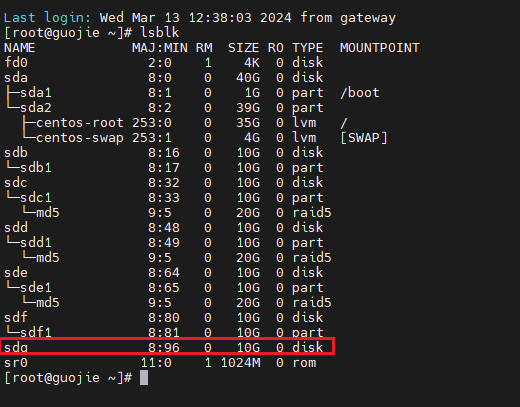The height and width of the screenshot is (407, 520).
Task: Click the sda disk name
Action: [16, 78]
